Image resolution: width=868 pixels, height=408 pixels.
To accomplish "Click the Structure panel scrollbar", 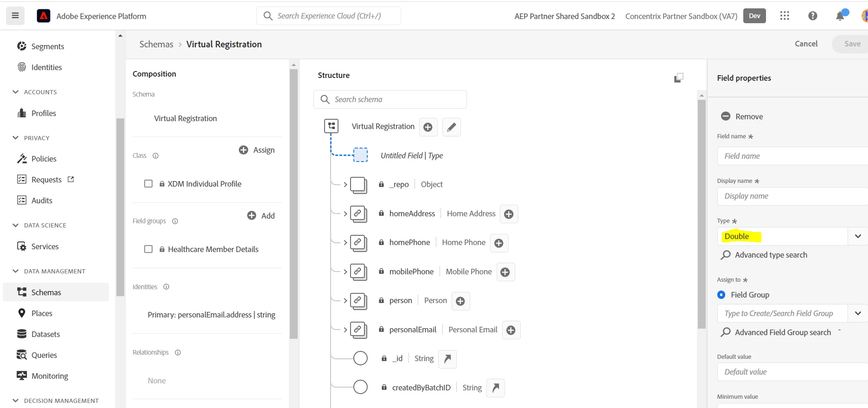I will point(702,214).
